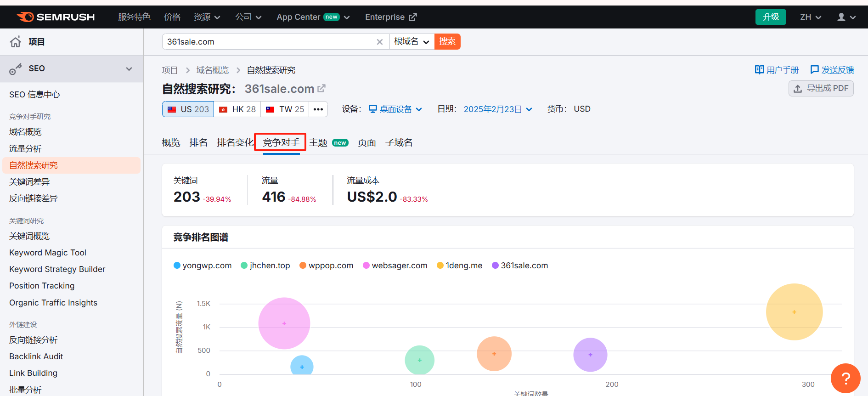Expand the App Center menu

pos(313,17)
